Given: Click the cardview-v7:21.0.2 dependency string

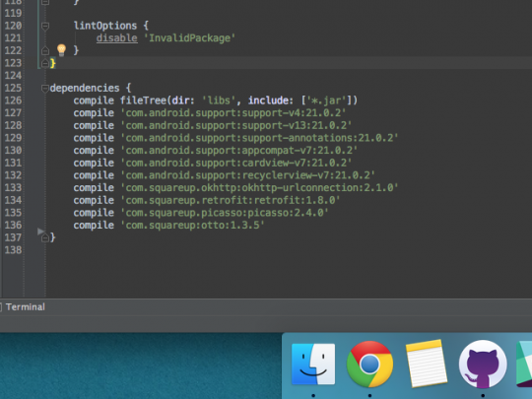Looking at the screenshot, I should pyautogui.click(x=236, y=163).
